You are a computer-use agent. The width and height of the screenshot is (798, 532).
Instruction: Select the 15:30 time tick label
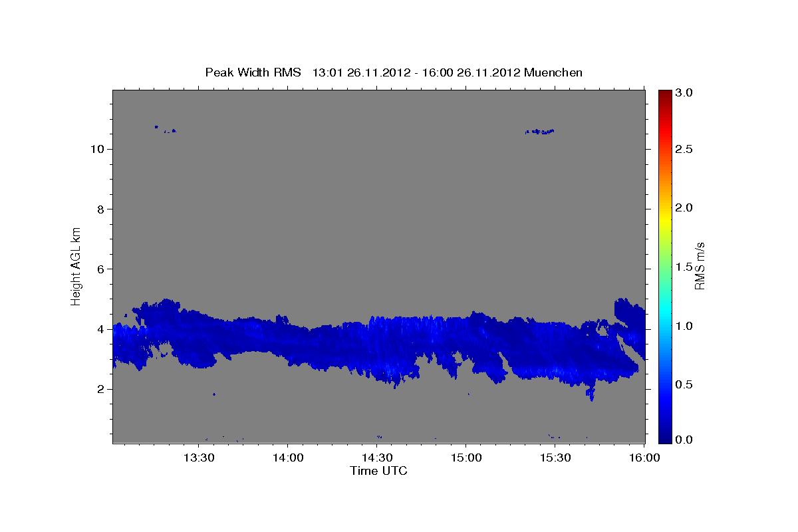[555, 458]
